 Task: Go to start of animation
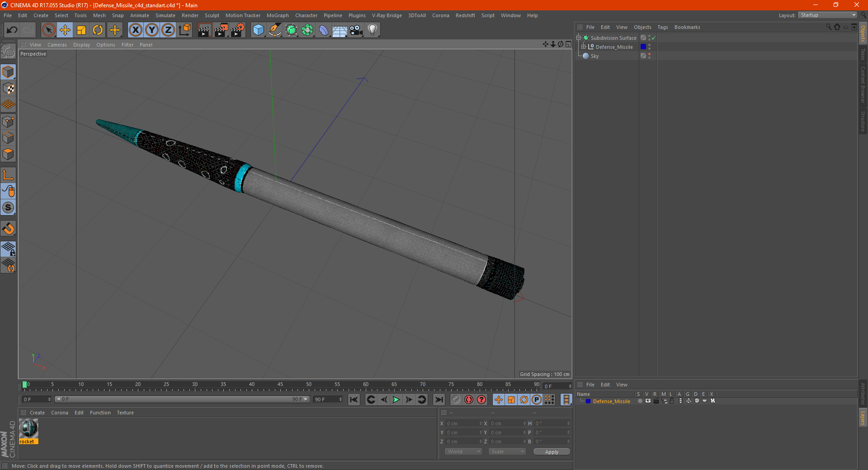pyautogui.click(x=354, y=399)
